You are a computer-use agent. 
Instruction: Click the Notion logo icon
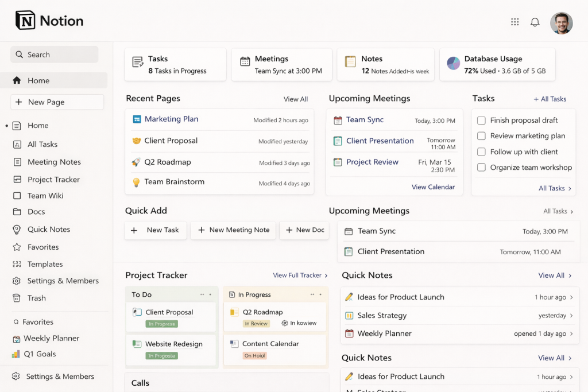[x=25, y=21]
